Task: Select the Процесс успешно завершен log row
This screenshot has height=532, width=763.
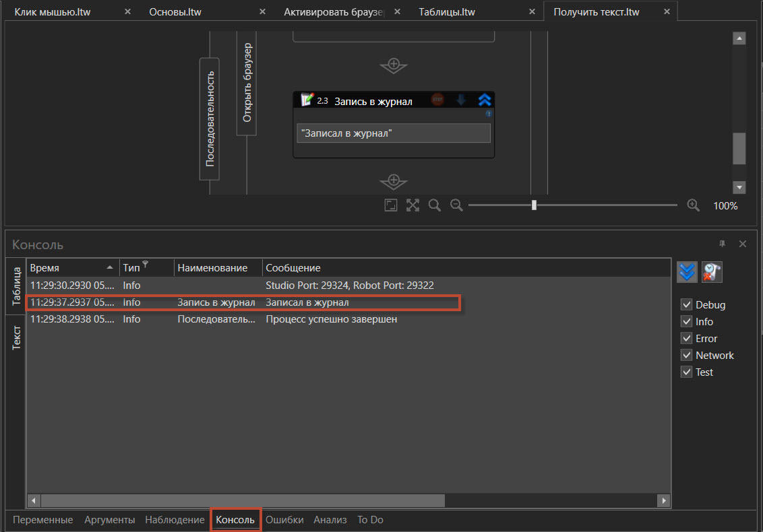Action: click(x=348, y=319)
